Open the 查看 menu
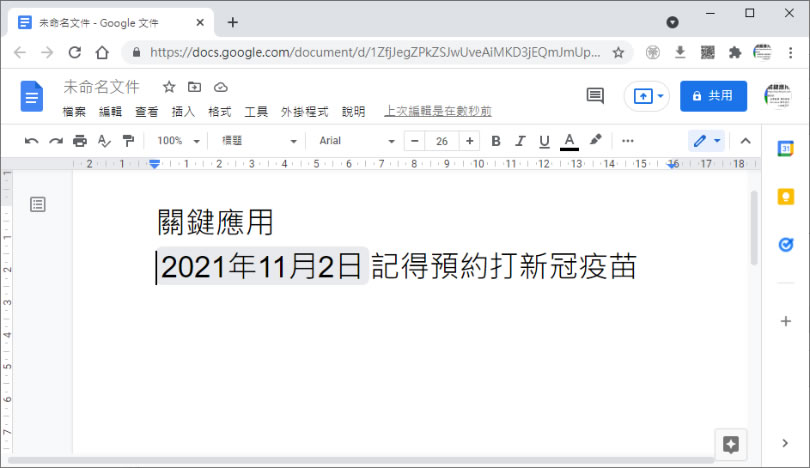 click(x=147, y=112)
